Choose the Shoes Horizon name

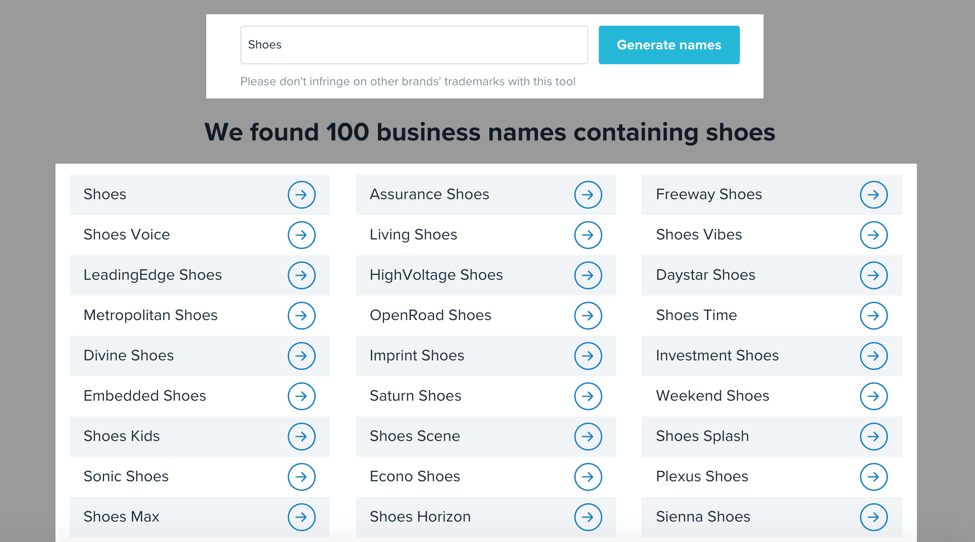[420, 517]
